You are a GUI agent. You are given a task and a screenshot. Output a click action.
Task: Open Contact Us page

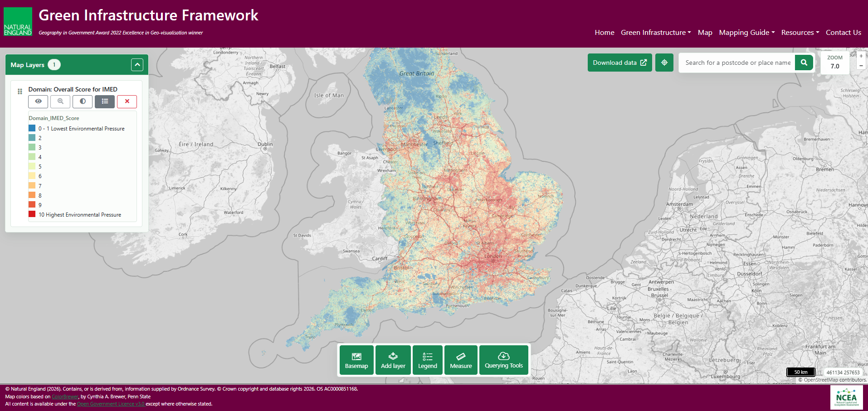click(843, 33)
